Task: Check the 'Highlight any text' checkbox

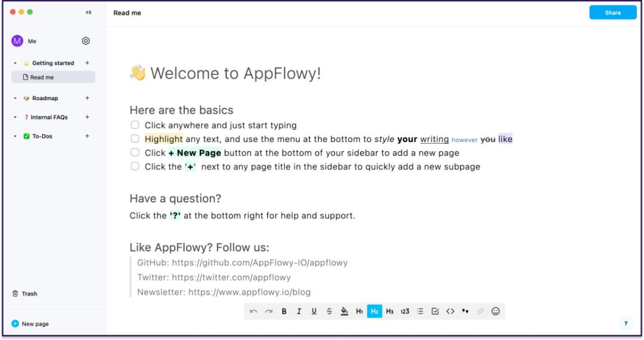Action: [135, 139]
